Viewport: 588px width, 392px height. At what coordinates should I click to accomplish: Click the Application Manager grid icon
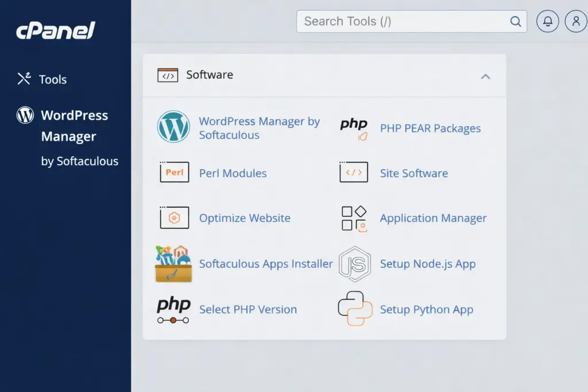(354, 218)
